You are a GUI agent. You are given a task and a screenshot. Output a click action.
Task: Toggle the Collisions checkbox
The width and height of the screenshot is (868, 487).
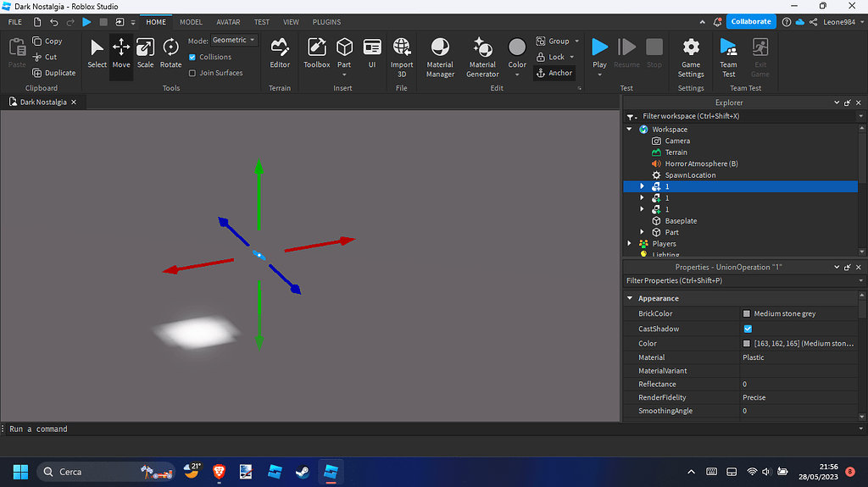coord(192,57)
